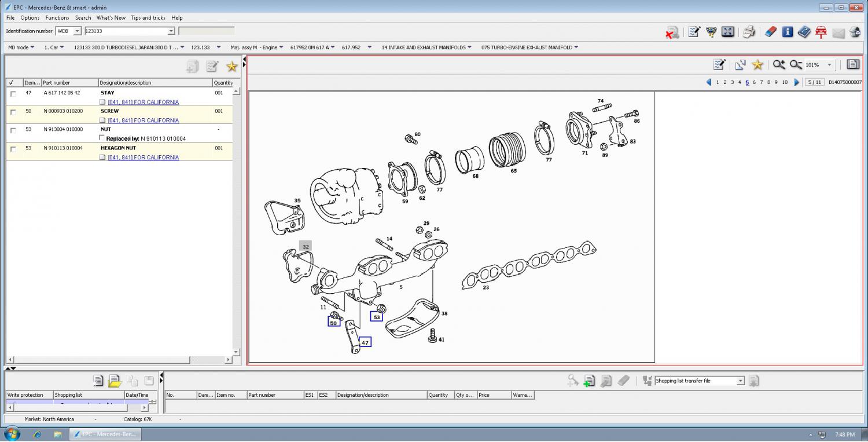This screenshot has width=868, height=442.
Task: Zoom in on the parts diagram
Action: 779,65
